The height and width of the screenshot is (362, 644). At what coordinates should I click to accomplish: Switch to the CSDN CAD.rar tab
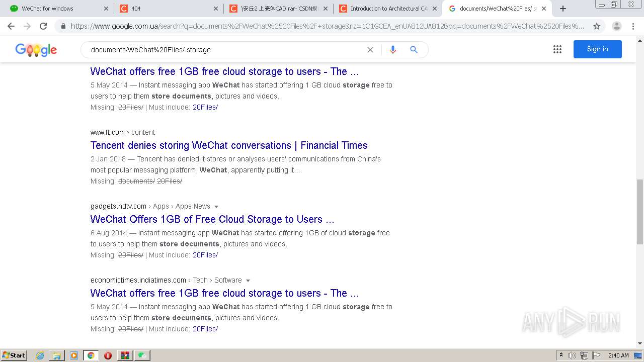pos(278,9)
